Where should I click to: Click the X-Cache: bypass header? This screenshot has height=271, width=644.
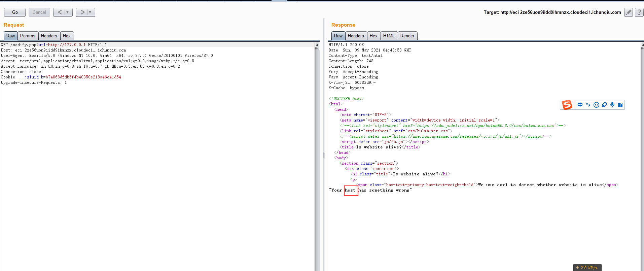pyautogui.click(x=346, y=88)
